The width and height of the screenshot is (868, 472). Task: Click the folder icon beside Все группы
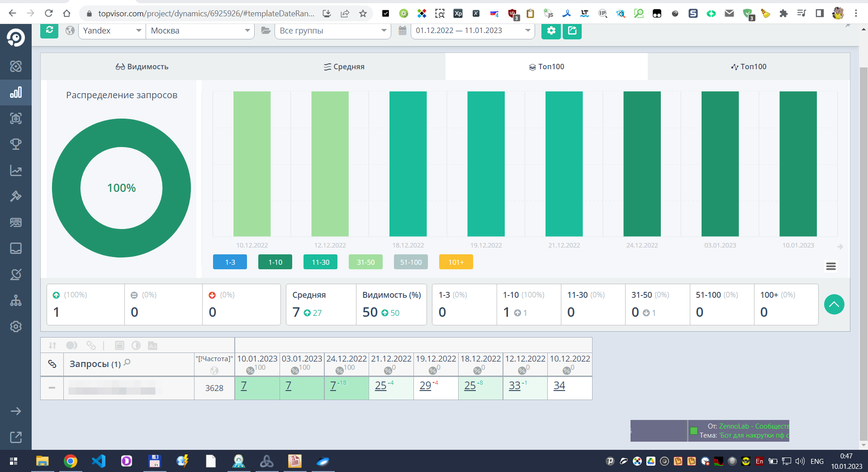[x=266, y=31]
